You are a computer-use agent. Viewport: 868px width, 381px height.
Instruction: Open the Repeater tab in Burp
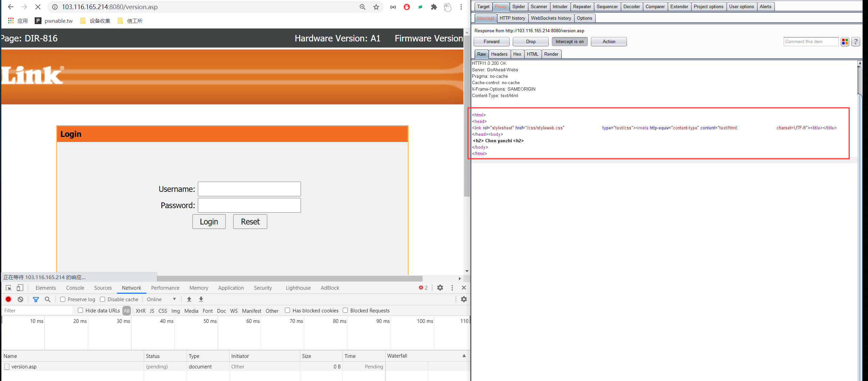pyautogui.click(x=582, y=6)
